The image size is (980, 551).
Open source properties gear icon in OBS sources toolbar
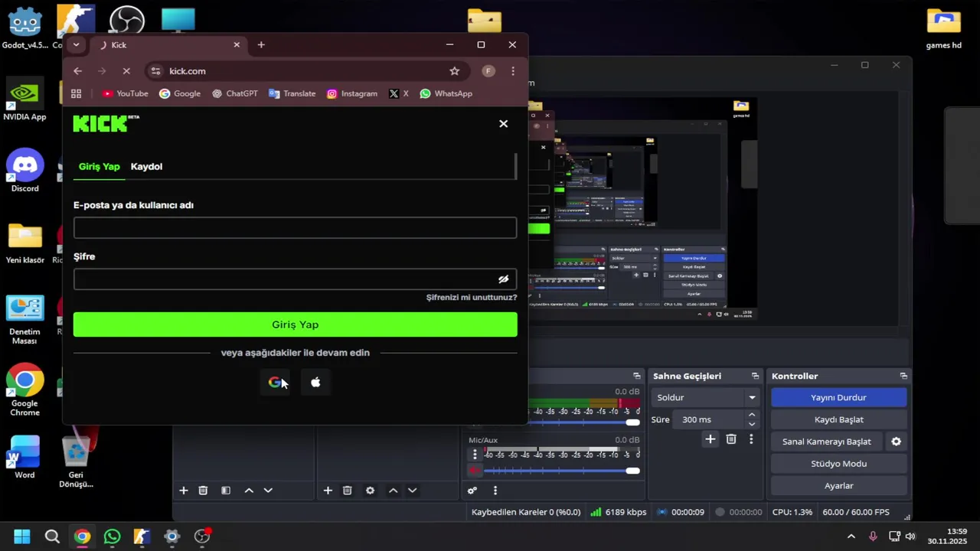[x=370, y=491]
